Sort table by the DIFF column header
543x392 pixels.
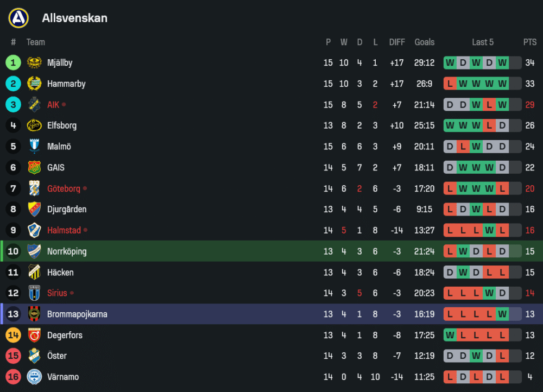click(x=397, y=42)
